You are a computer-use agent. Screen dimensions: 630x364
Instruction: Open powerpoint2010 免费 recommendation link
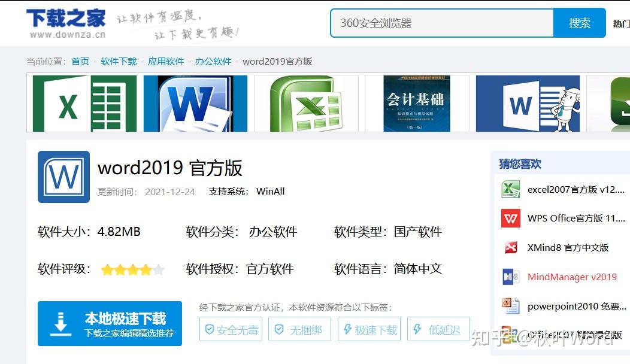(577, 306)
